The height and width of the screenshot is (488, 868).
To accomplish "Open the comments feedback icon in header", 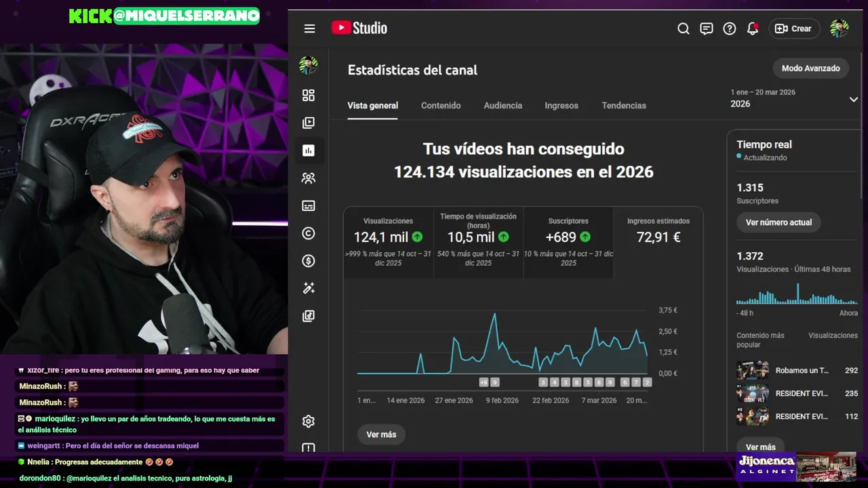I will click(707, 28).
